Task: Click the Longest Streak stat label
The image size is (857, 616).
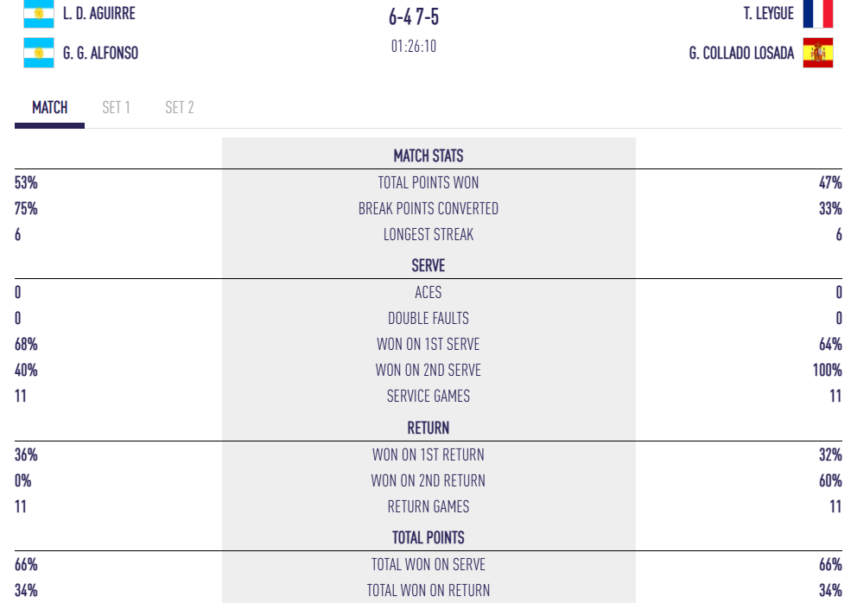Action: point(428,235)
